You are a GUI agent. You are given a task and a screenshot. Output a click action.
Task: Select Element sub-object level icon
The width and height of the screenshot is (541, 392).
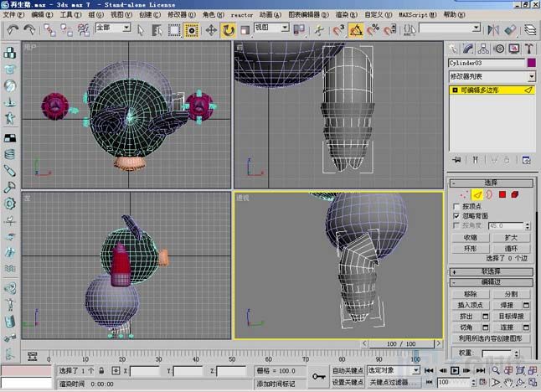[515, 194]
